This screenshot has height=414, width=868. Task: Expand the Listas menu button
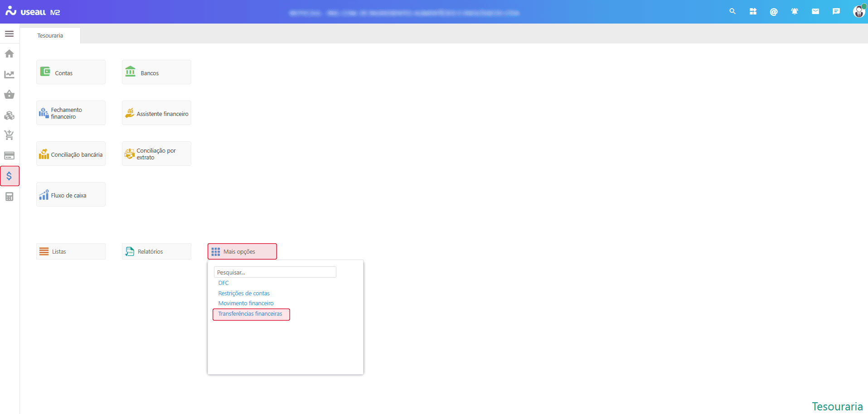point(71,251)
